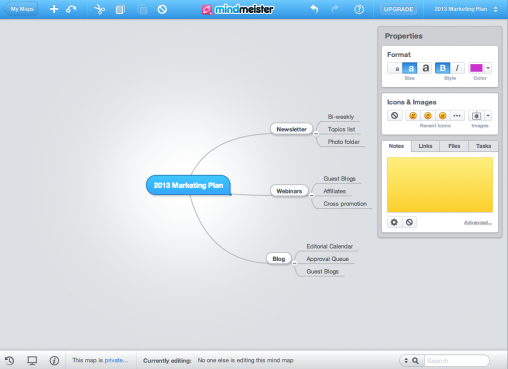Select Guest Blogs under Blog

(x=322, y=271)
